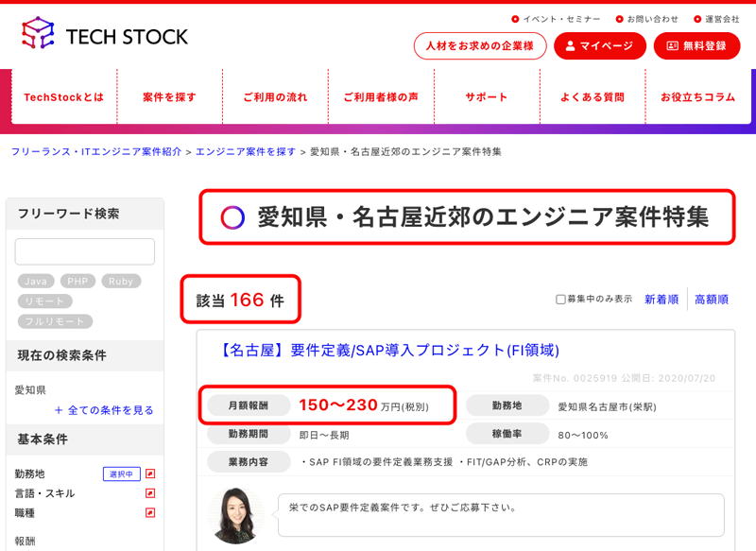Expand 全ての条件を見る conditions

[x=104, y=409]
